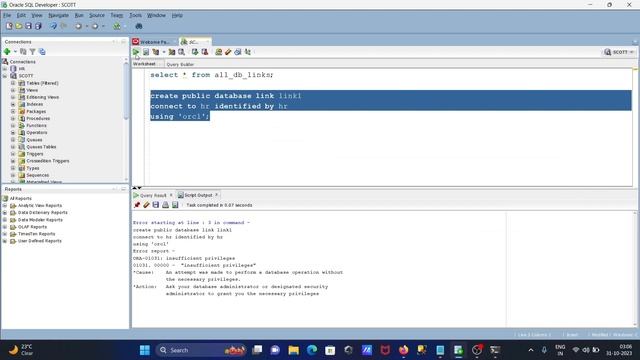Click the Windows Start button
The height and width of the screenshot is (360, 640).
(144, 350)
